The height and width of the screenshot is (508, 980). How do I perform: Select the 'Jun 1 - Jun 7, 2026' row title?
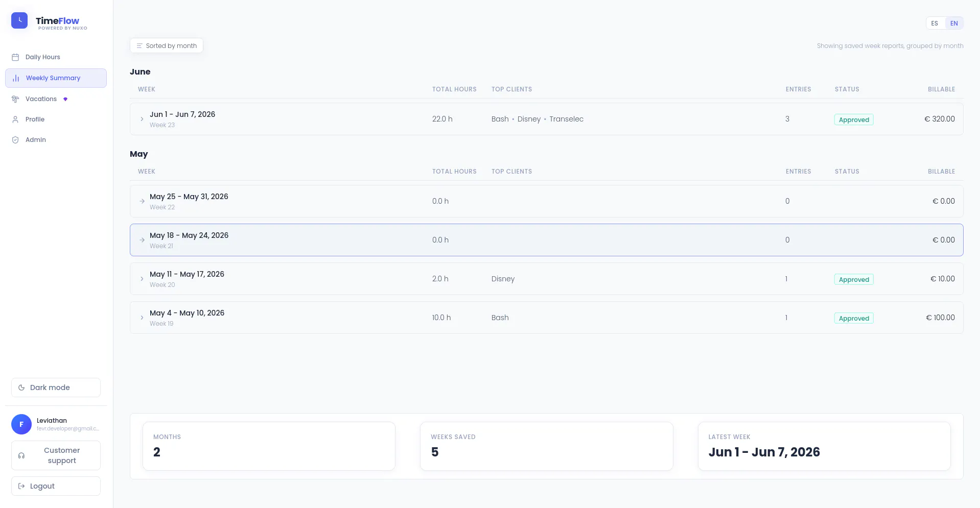pyautogui.click(x=182, y=114)
